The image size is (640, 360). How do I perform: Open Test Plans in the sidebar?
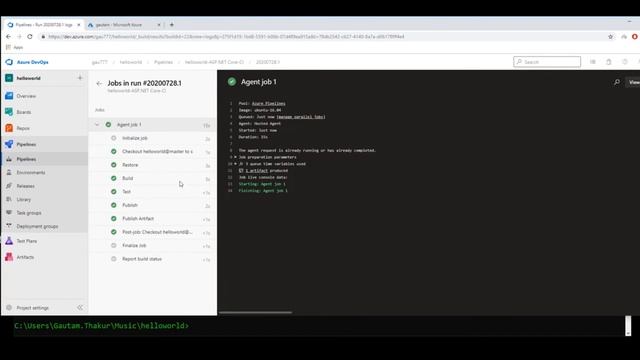tap(27, 241)
